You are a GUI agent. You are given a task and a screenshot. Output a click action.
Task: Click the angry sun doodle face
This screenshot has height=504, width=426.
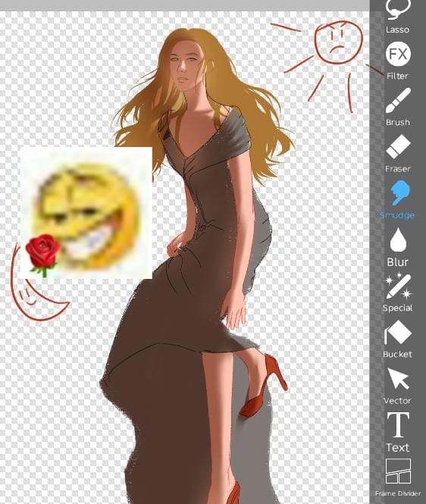338,42
